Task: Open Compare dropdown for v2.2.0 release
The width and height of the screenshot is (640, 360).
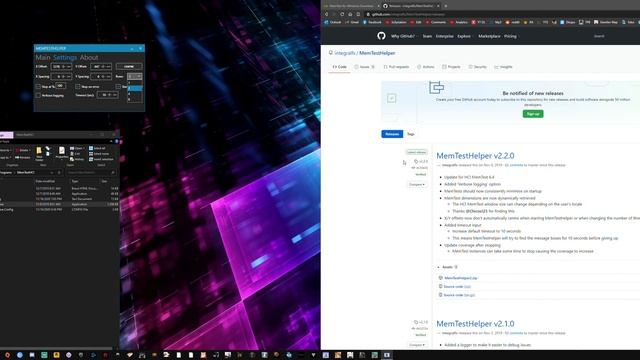Action: coord(417,184)
